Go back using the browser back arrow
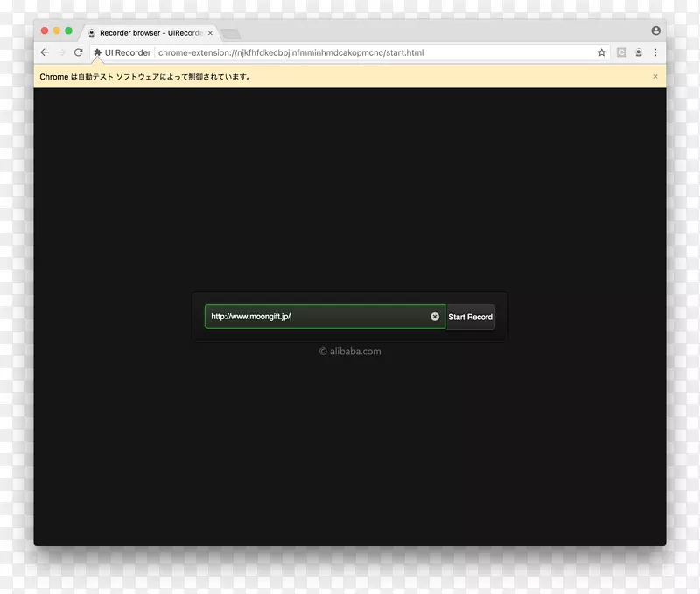The image size is (700, 594). click(x=45, y=52)
